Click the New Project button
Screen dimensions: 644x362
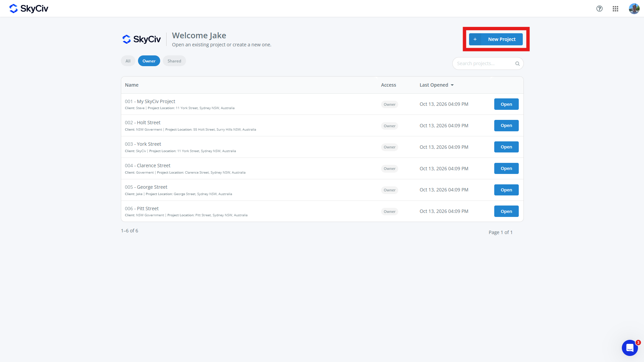pyautogui.click(x=496, y=39)
